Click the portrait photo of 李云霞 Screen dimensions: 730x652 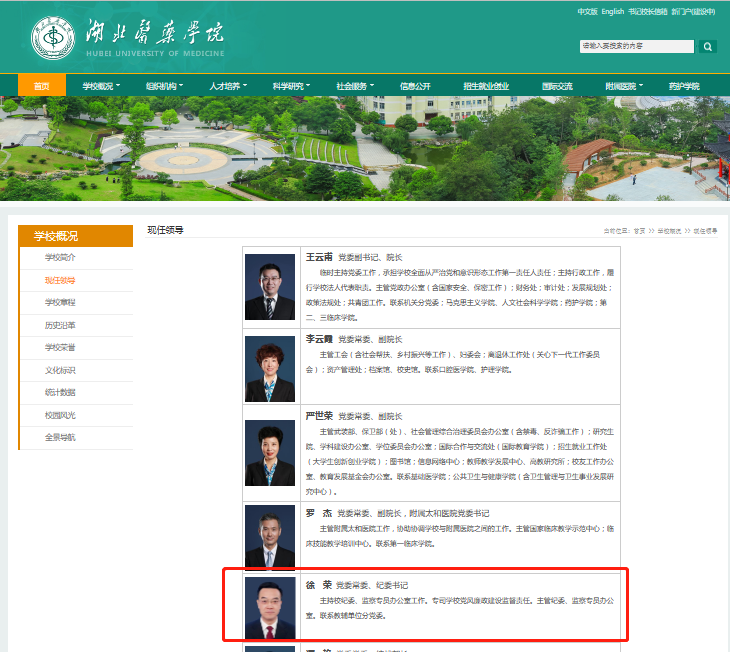pos(270,369)
